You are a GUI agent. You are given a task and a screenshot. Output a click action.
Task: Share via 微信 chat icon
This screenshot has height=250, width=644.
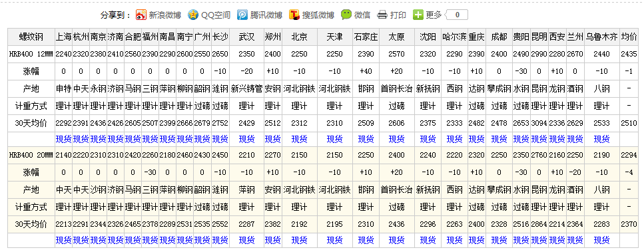[346, 15]
